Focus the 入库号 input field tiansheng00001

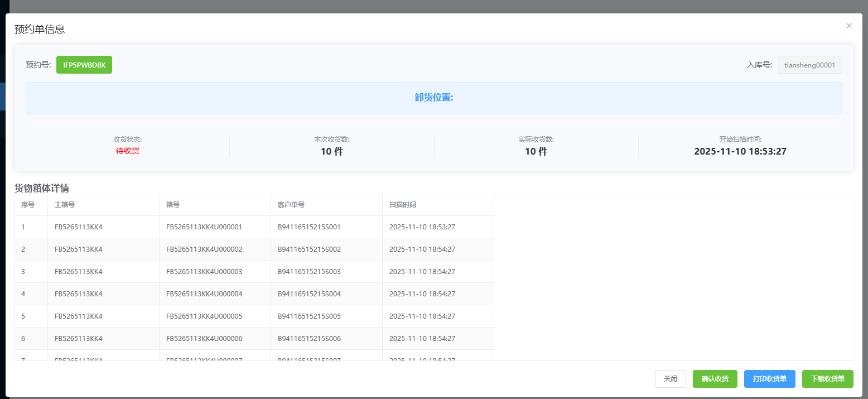tap(809, 65)
